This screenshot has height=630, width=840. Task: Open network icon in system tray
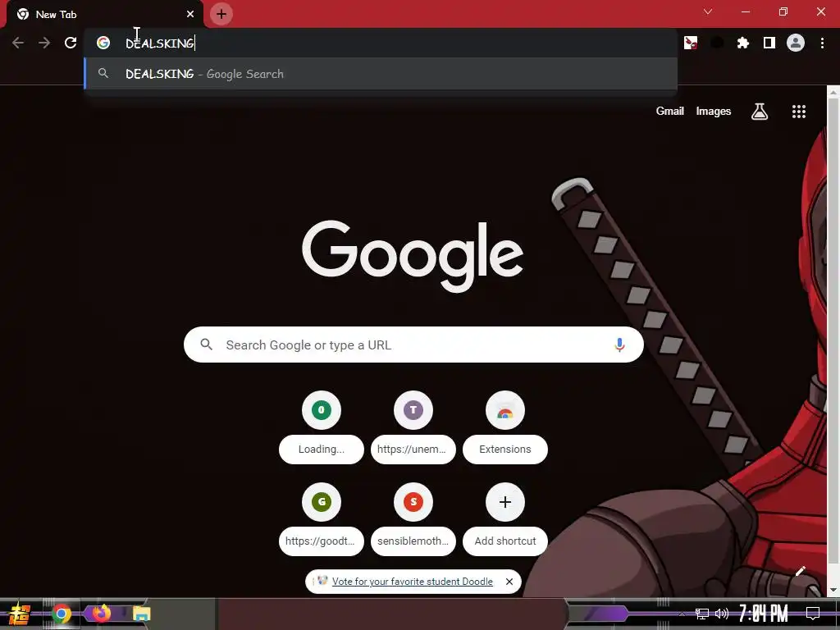pos(702,614)
